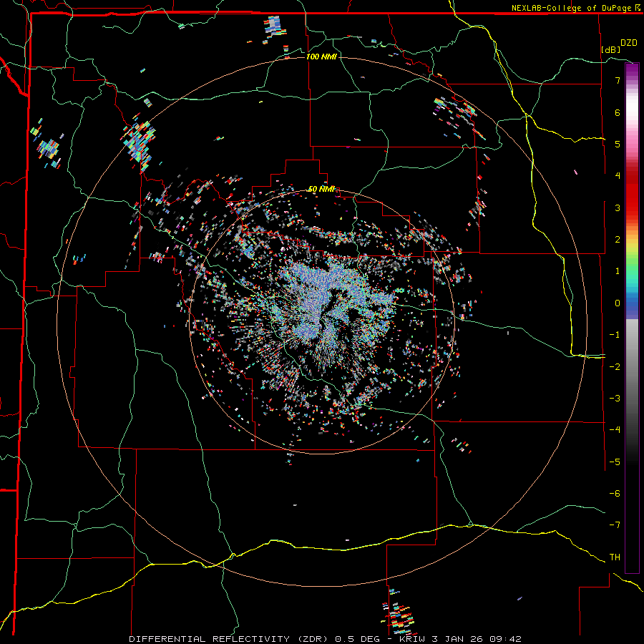Click the 3 value on the legend

point(618,208)
